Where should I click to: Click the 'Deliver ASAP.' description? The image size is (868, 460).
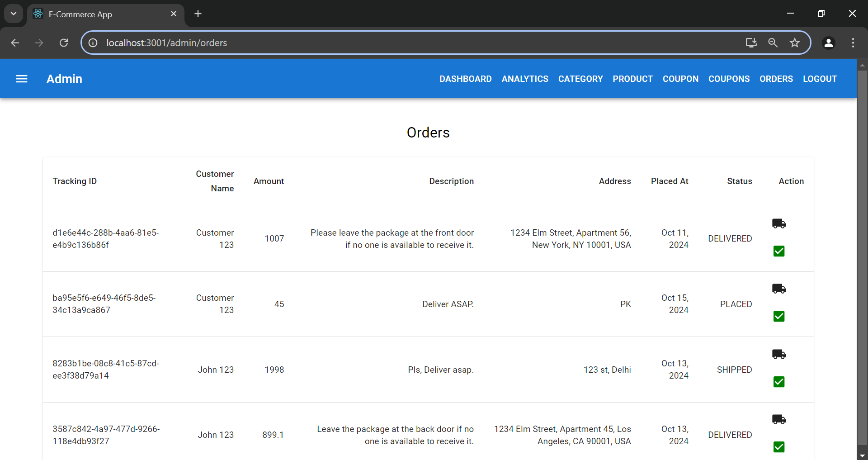click(448, 304)
